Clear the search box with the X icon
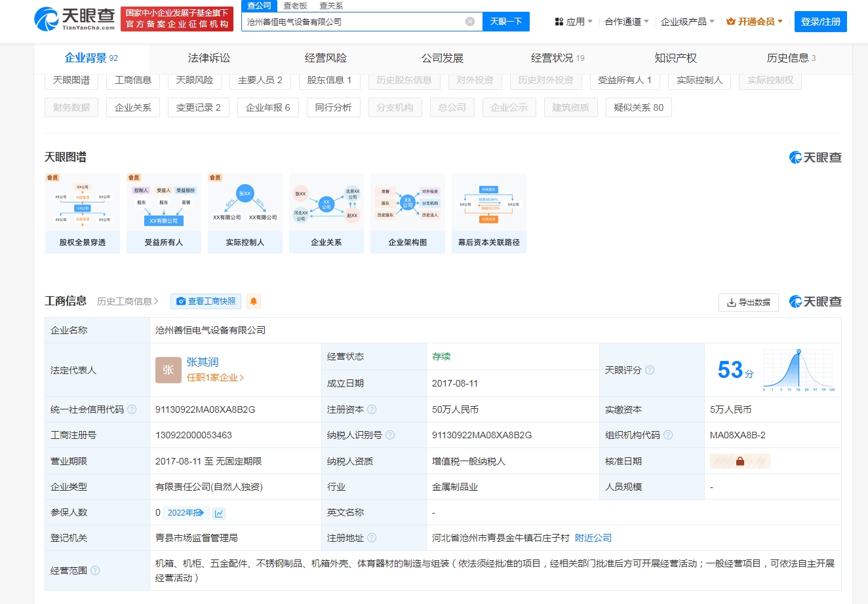Image resolution: width=868 pixels, height=604 pixels. pyautogui.click(x=470, y=22)
